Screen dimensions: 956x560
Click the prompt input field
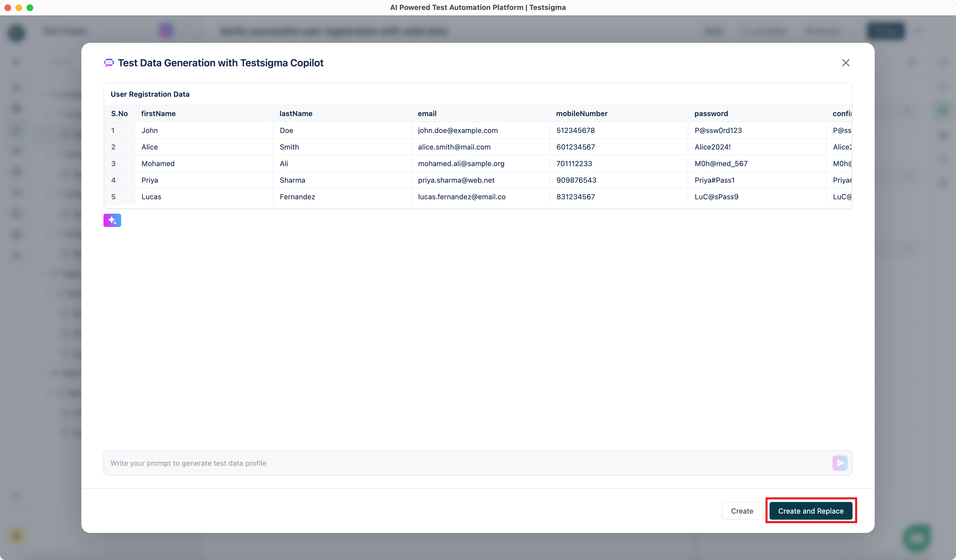tap(455, 463)
